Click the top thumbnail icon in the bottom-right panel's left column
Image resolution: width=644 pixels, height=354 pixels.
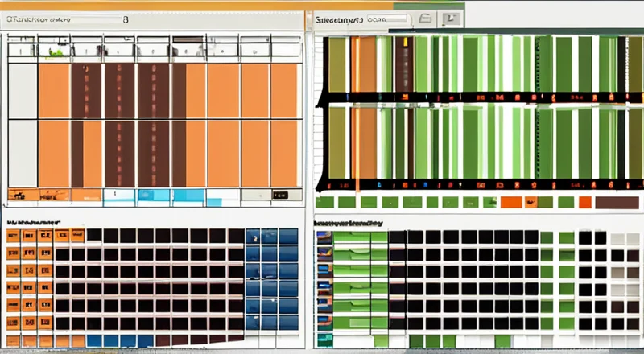324,237
